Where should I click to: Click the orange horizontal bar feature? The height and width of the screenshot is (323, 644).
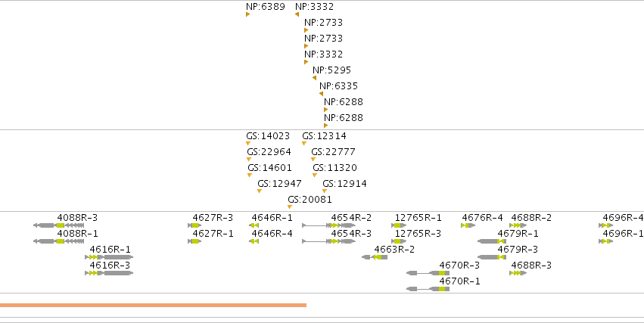tap(153, 305)
